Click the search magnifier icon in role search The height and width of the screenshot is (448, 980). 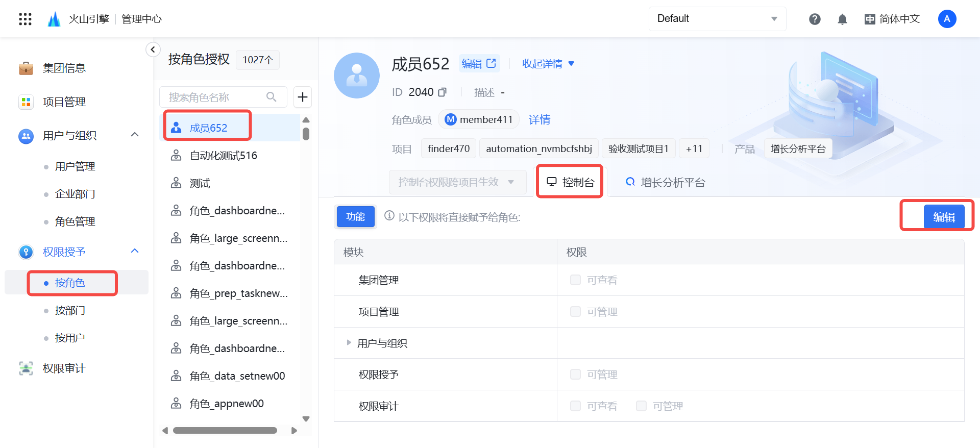272,97
